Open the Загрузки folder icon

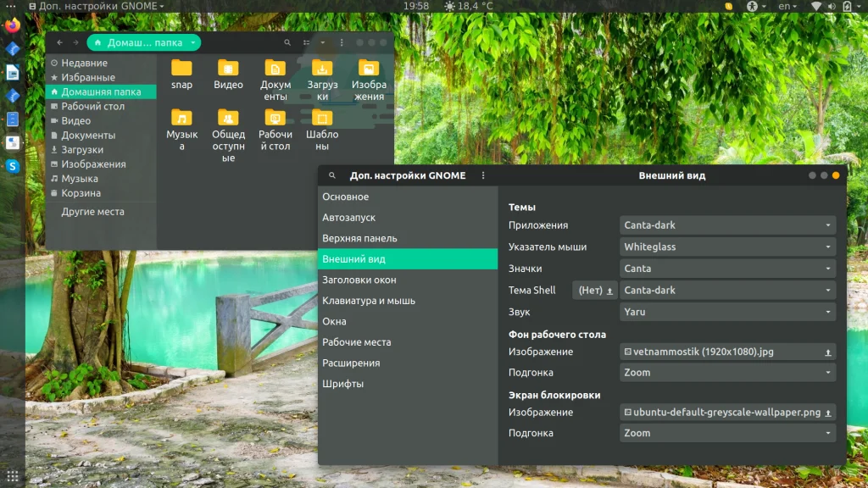point(322,69)
